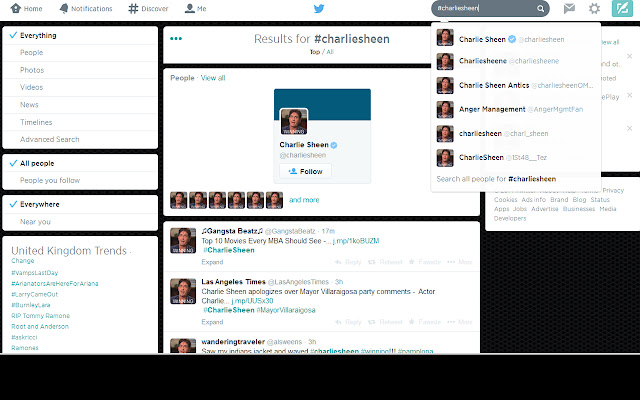Select People you follow filter

coord(80,180)
